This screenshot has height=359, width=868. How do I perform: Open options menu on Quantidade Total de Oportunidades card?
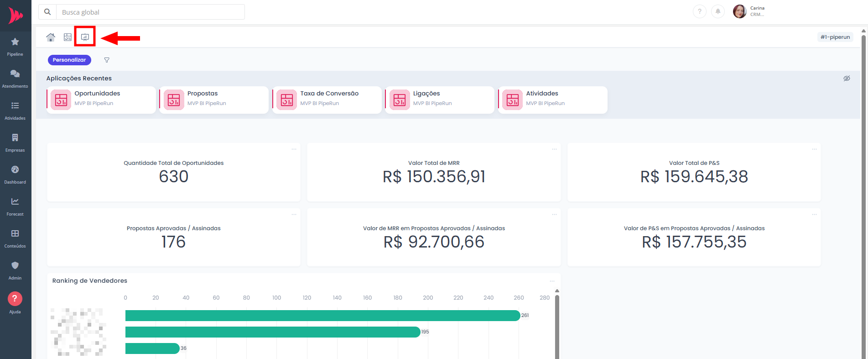click(x=294, y=149)
